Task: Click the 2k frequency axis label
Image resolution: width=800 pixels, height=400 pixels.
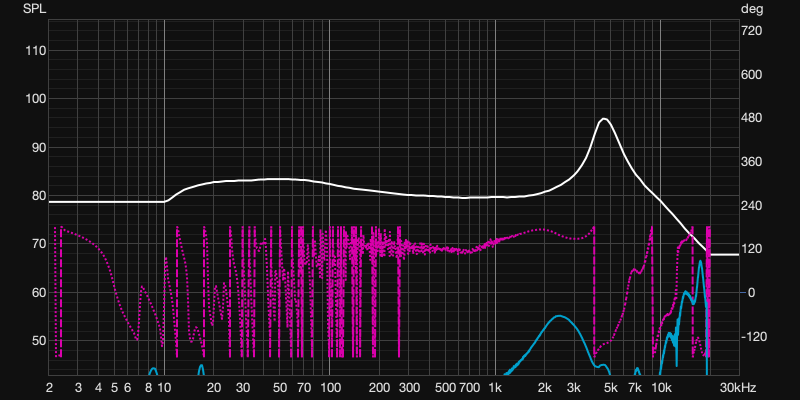Action: tap(545, 387)
